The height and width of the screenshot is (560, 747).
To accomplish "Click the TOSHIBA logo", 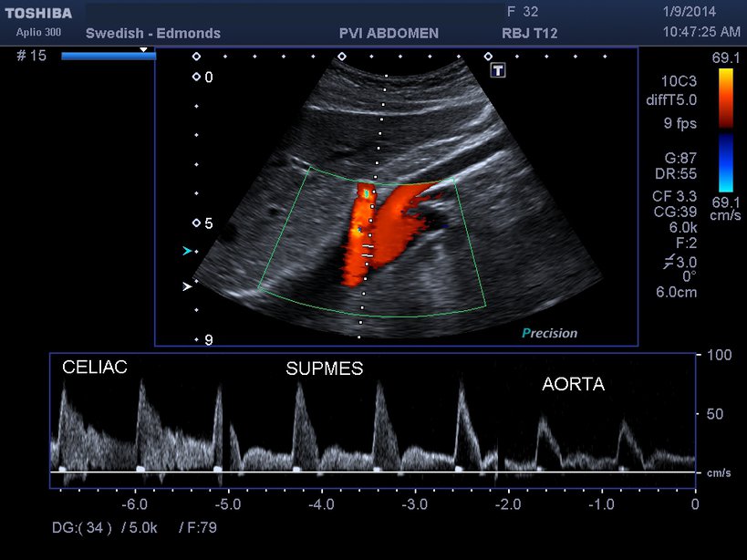I will 39,13.
